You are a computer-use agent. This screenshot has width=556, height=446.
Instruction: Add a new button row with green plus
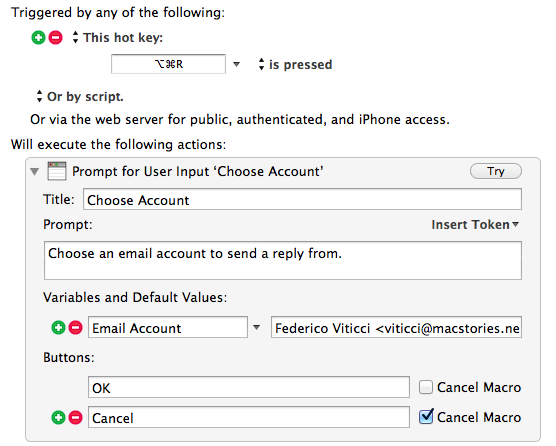click(59, 417)
